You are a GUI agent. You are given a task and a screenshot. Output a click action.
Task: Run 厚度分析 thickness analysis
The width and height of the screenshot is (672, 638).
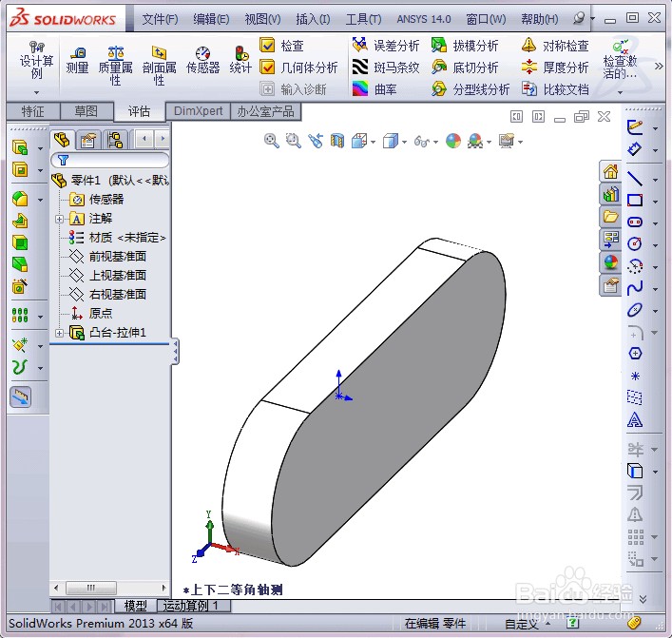click(x=555, y=67)
